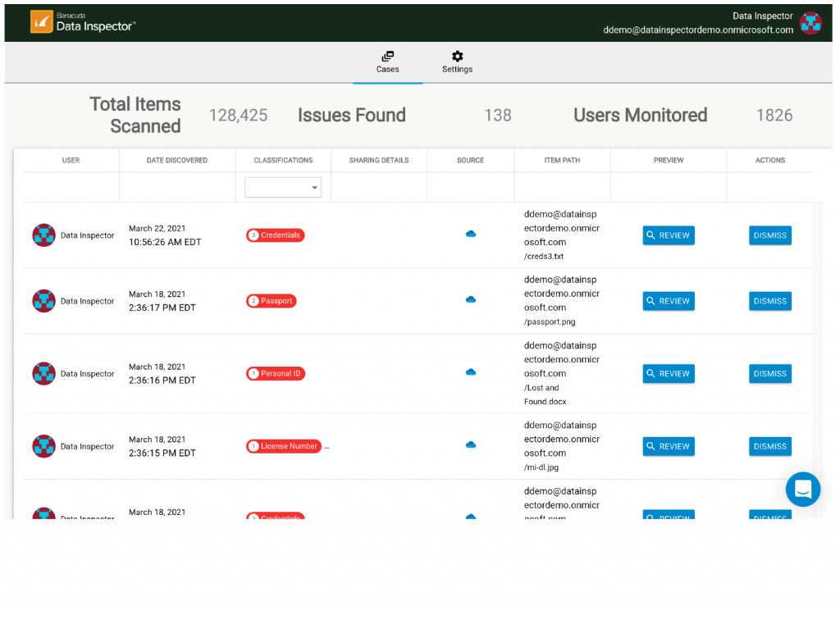This screenshot has width=840, height=620.
Task: Open the Classifications filter dropdown
Action: [x=283, y=188]
